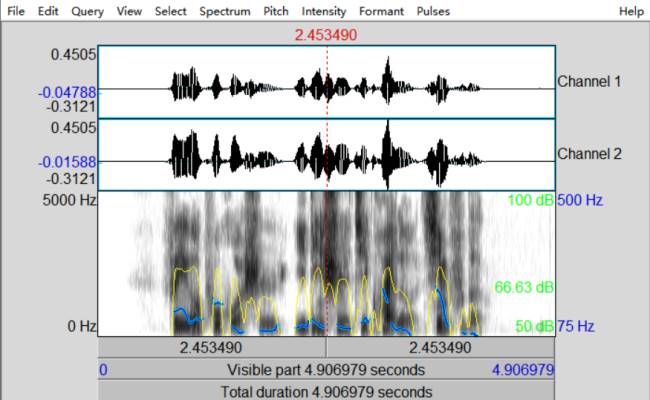
Task: Play the right 2.453490 segment bar
Action: [440, 347]
